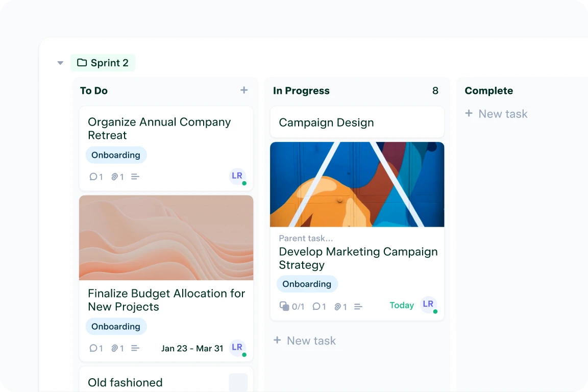Open description icon on Company Retreat card

point(135,177)
